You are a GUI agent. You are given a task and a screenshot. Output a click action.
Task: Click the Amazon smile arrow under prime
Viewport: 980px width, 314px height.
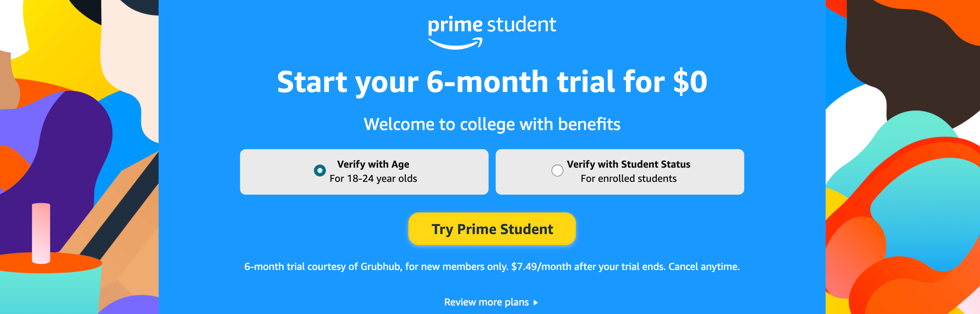[455, 44]
